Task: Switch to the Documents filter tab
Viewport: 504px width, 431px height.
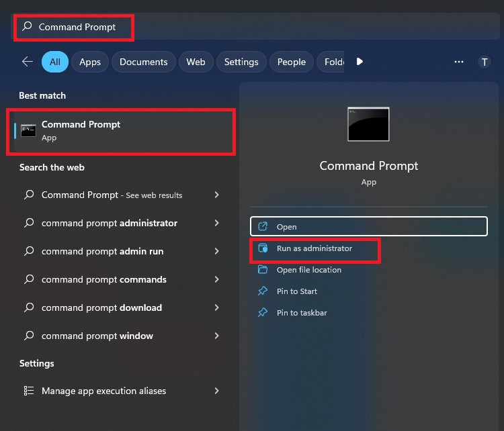Action: (x=143, y=62)
